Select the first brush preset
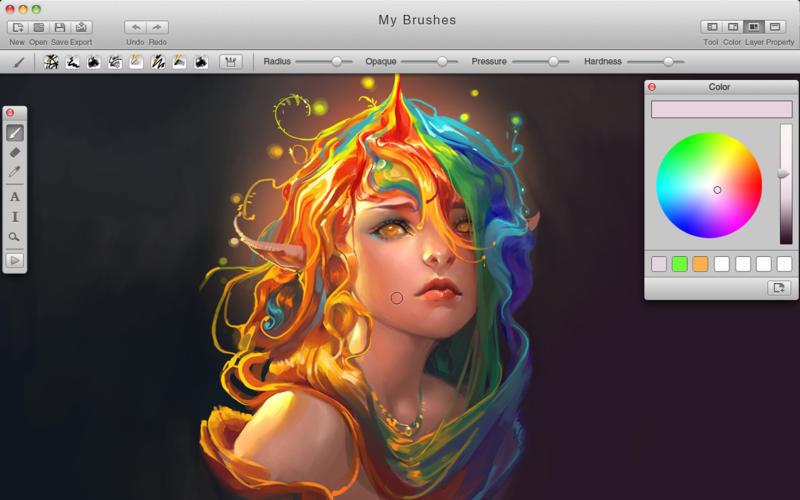800x500 pixels. (51, 62)
